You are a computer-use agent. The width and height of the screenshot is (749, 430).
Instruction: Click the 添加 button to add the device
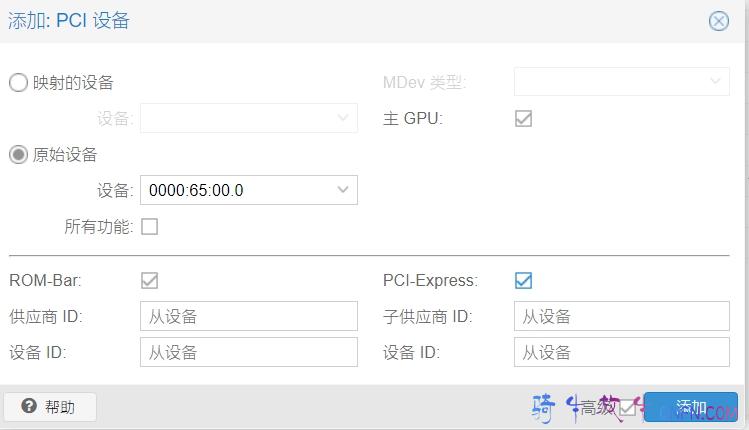(691, 407)
